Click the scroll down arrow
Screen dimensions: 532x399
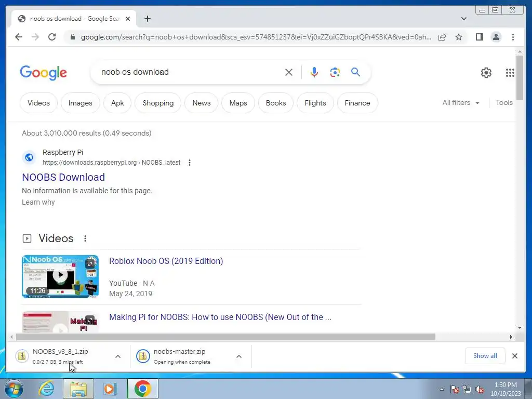(x=520, y=328)
